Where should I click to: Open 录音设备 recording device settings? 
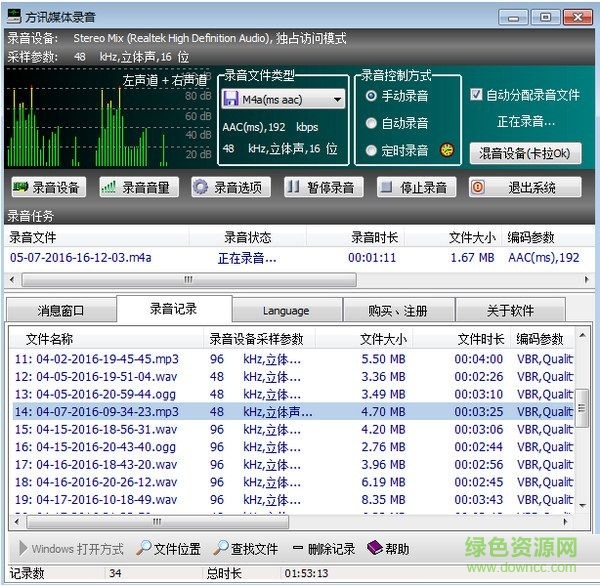(48, 187)
